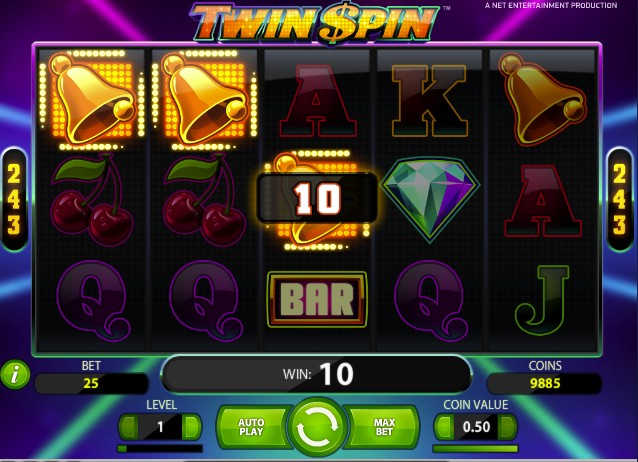638x462 pixels.
Task: Click the bell symbol on fifth reel
Action: [x=542, y=99]
